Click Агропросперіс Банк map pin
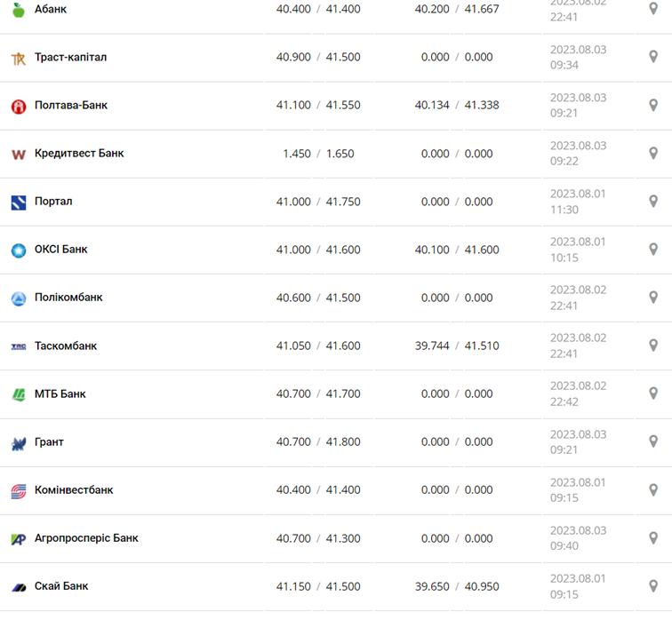The width and height of the screenshot is (672, 620). pyautogui.click(x=653, y=537)
